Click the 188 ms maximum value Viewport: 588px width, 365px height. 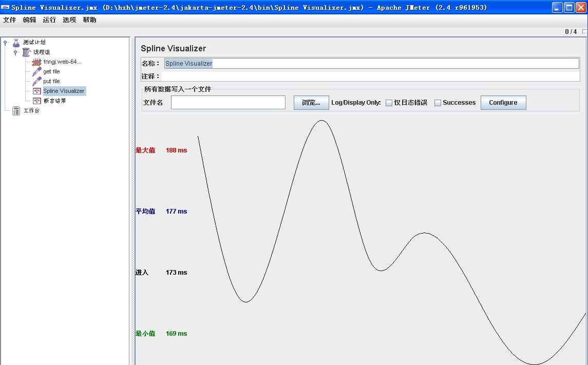point(176,150)
